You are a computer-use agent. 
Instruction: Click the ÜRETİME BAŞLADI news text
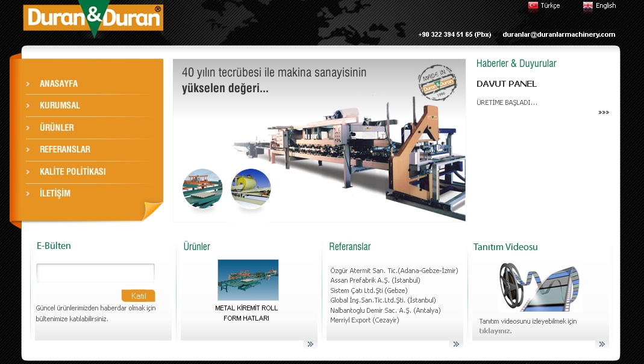pos(507,102)
